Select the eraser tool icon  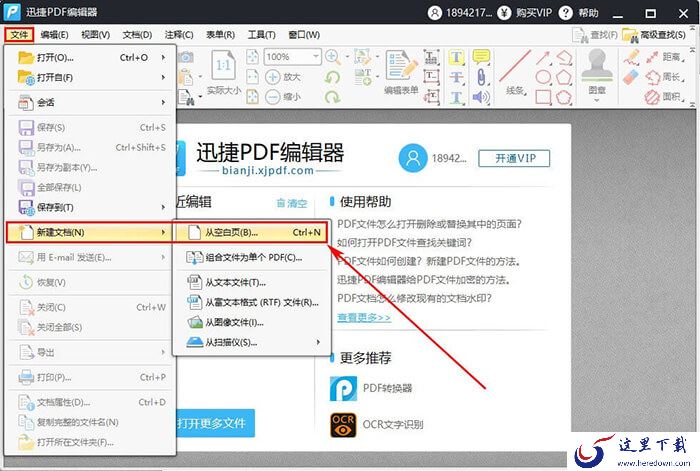point(631,77)
